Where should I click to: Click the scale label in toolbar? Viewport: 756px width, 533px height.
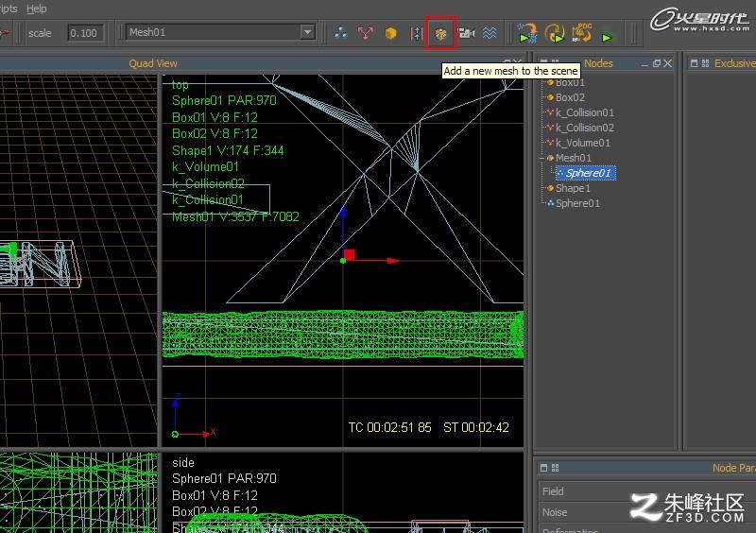[40, 33]
